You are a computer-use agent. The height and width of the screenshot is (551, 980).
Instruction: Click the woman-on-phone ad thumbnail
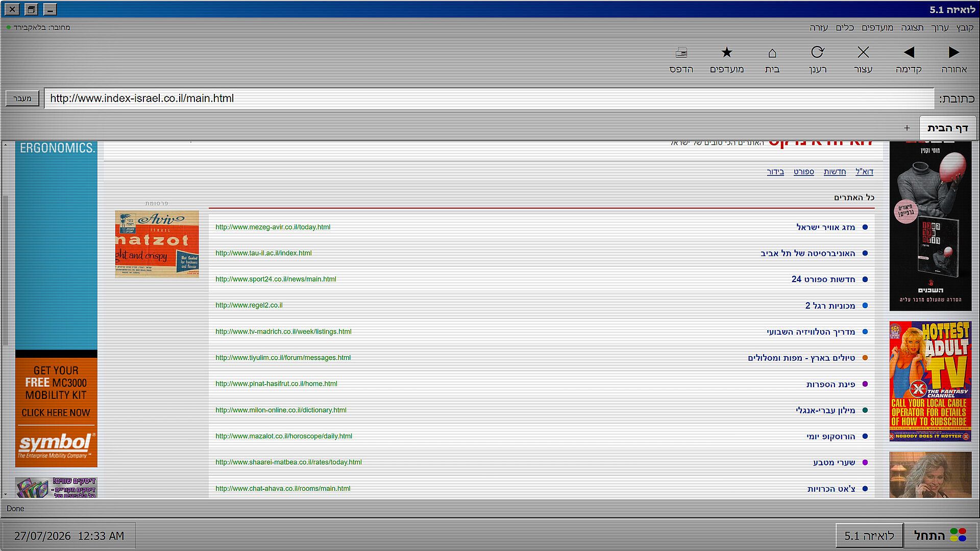pyautogui.click(x=930, y=474)
